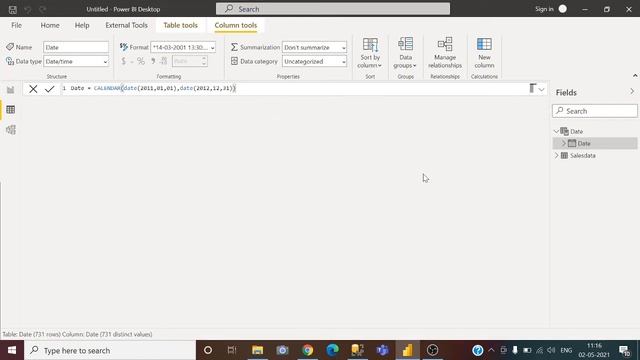
Task: Open the notification center icon
Action: tap(624, 350)
